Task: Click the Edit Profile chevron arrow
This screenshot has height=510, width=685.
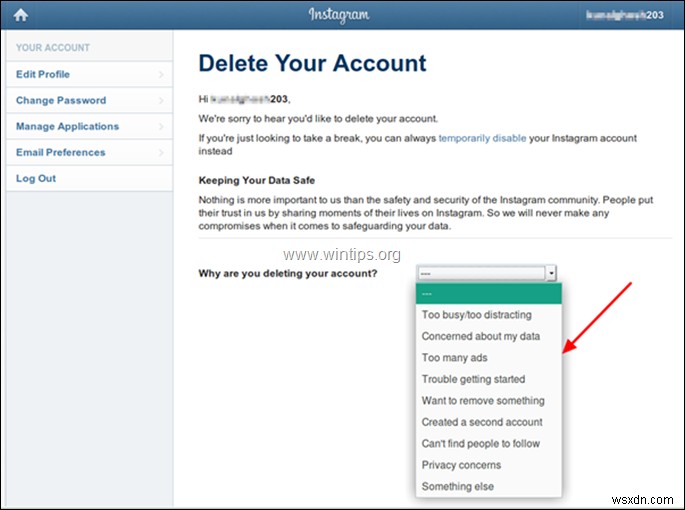Action: [161, 75]
